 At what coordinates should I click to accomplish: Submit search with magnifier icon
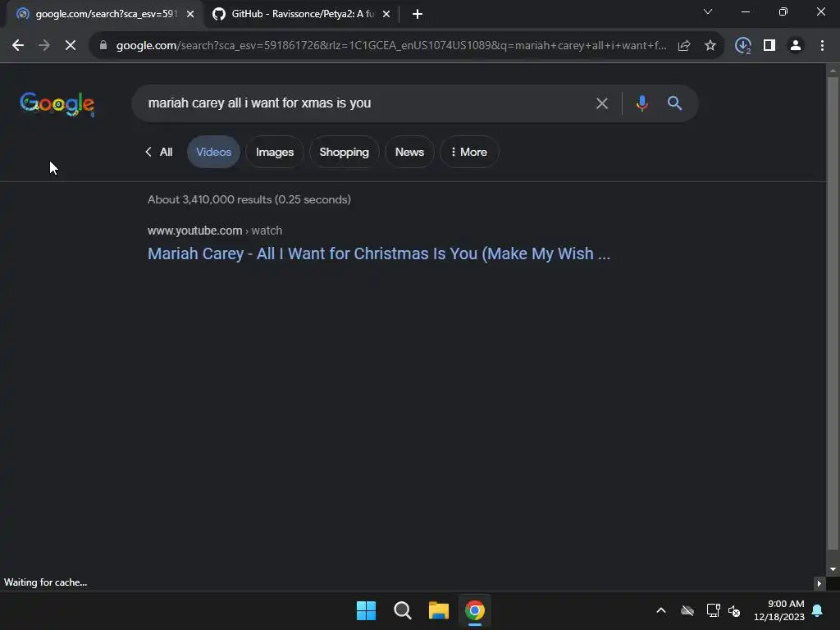tap(674, 103)
